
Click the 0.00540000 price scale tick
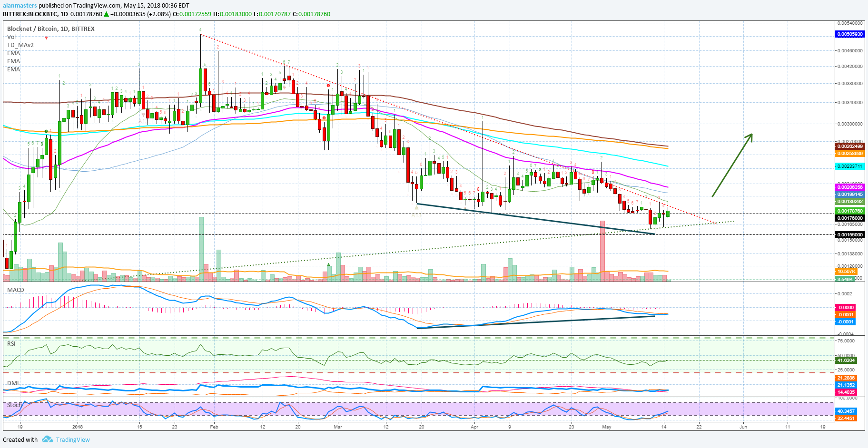point(850,23)
